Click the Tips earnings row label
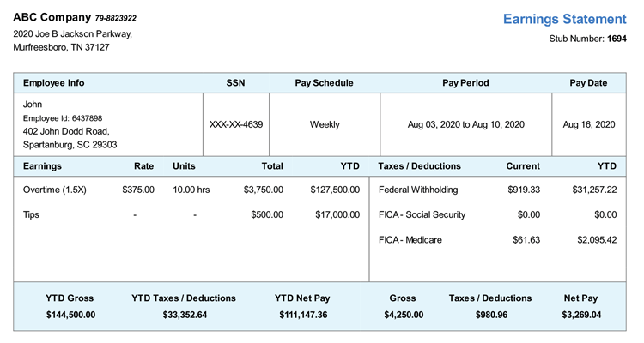The width and height of the screenshot is (644, 343). (x=33, y=214)
